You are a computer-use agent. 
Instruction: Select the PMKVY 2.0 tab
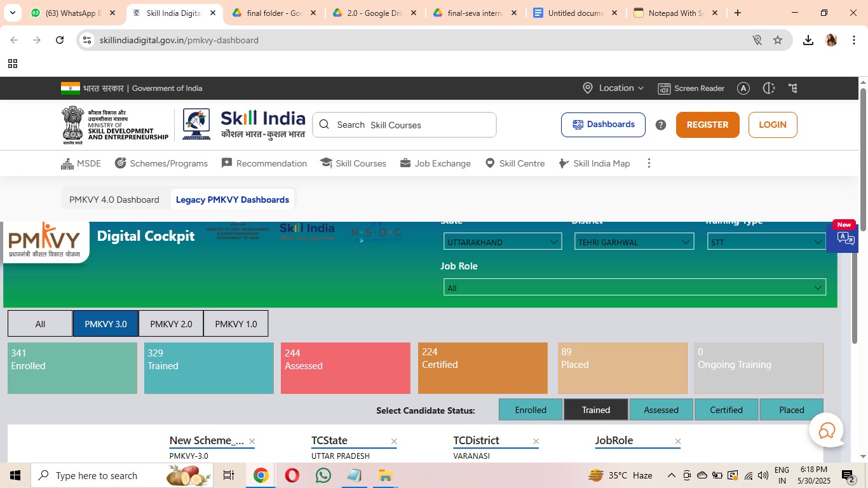pos(171,324)
